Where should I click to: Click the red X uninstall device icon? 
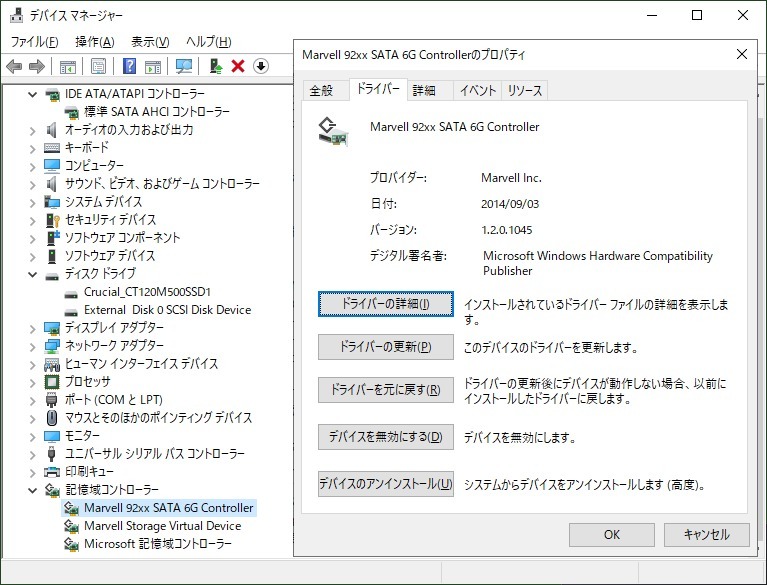(238, 66)
